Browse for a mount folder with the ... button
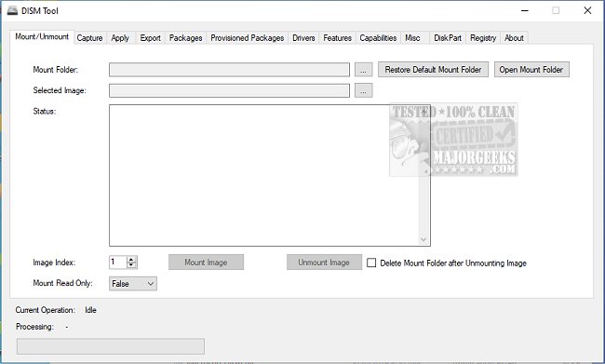 [363, 70]
